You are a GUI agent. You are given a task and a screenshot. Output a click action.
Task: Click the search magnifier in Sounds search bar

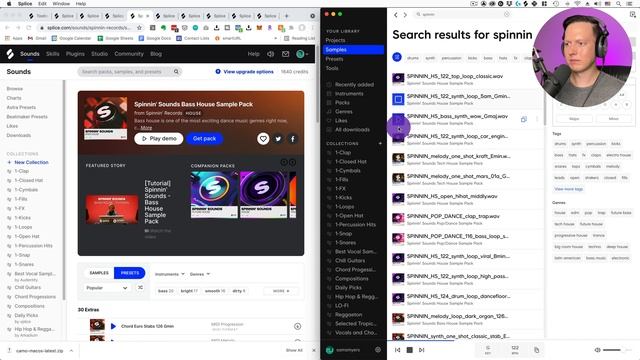[176, 72]
